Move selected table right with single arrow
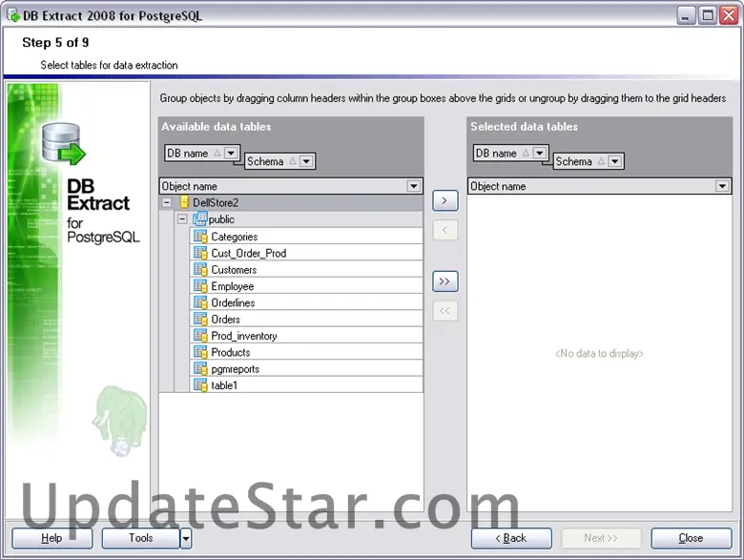This screenshot has height=560, width=744. tap(444, 200)
